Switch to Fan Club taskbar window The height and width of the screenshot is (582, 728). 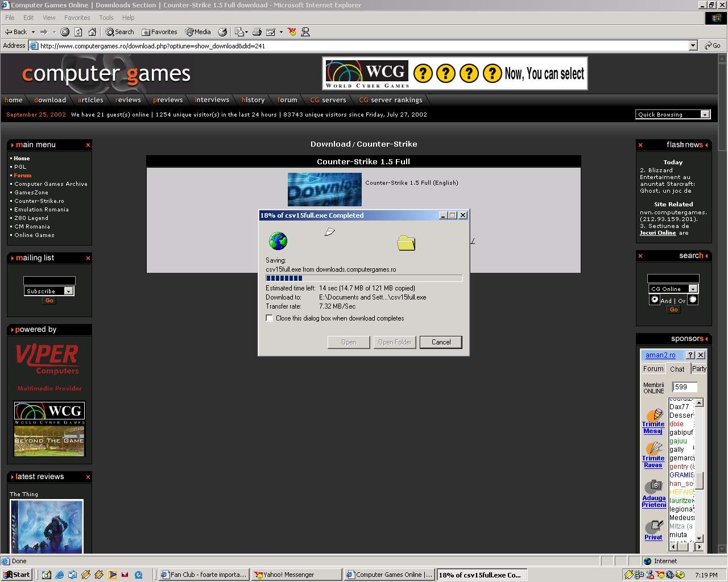(x=204, y=575)
